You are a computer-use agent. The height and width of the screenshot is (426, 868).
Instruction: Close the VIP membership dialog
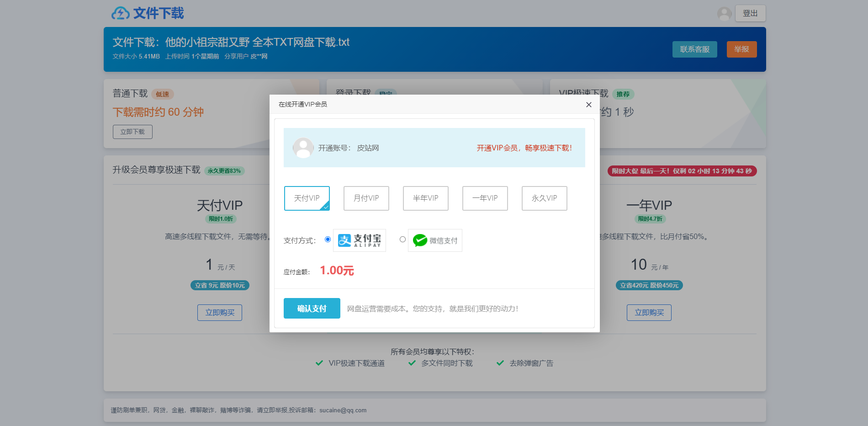click(x=588, y=105)
